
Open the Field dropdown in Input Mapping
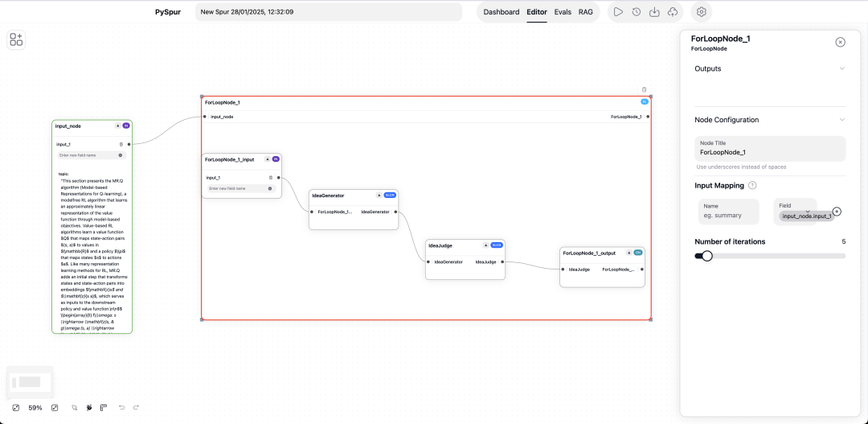pos(806,212)
